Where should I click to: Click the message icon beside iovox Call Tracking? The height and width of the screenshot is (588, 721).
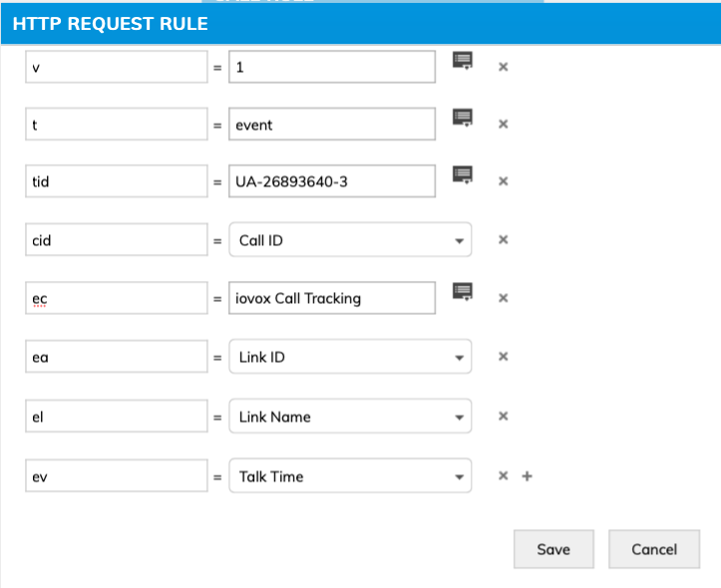tap(463, 291)
